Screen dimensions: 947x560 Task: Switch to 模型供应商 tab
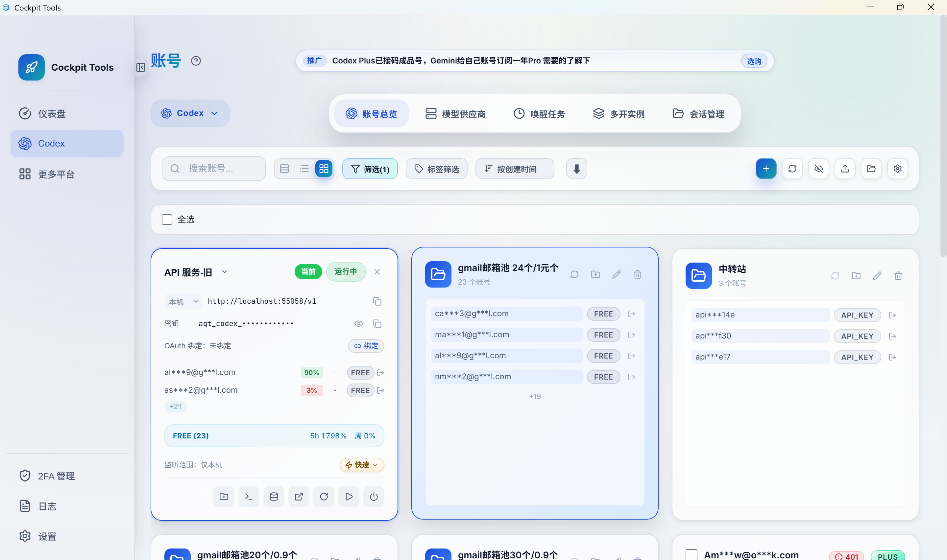coord(455,114)
